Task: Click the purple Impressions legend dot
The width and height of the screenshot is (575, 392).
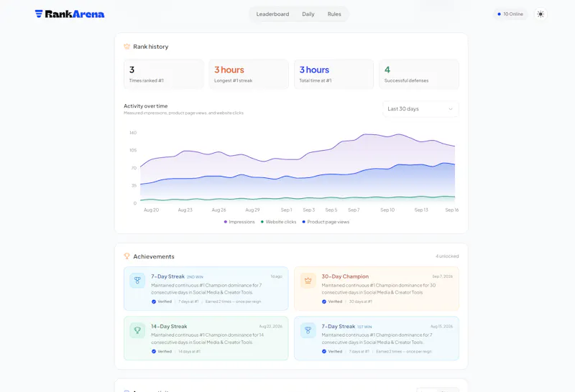Action: (226, 222)
